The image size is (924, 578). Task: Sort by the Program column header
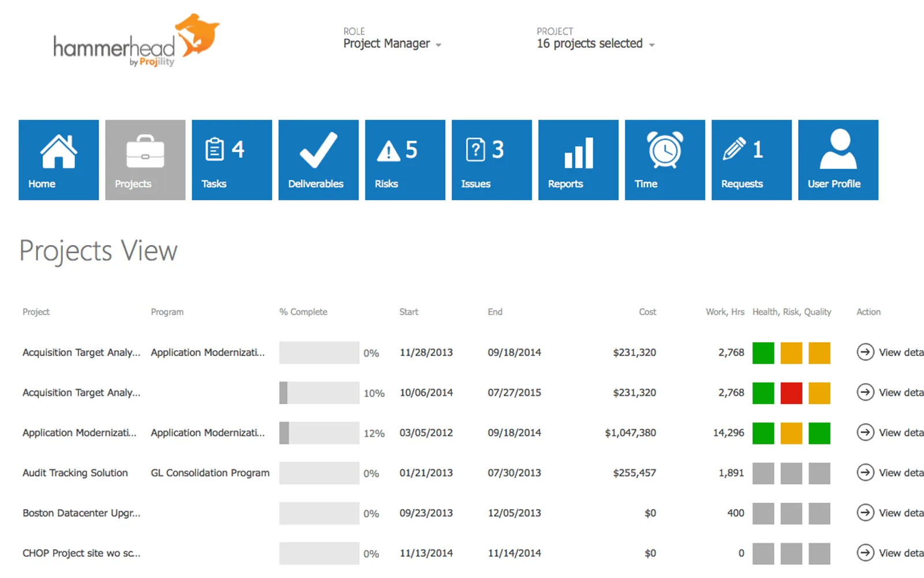point(167,312)
